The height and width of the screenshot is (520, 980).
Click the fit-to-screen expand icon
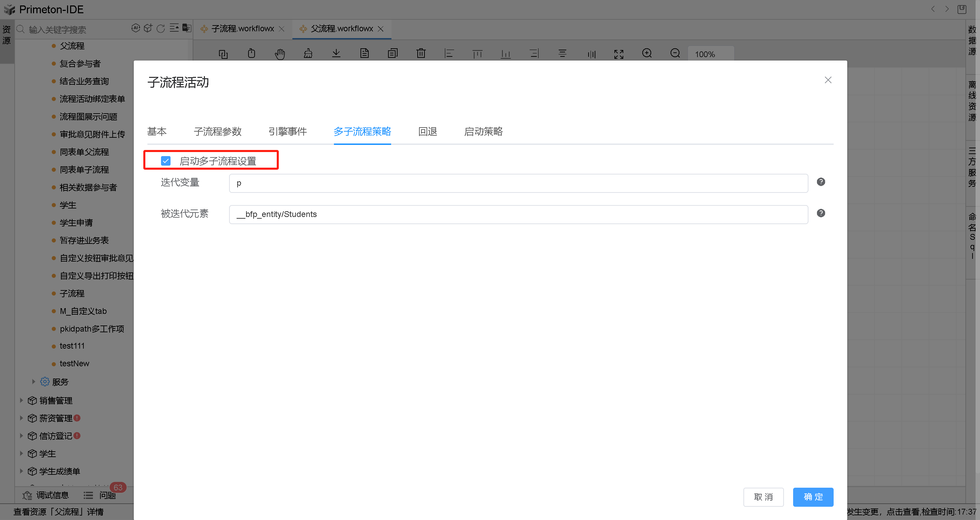tap(618, 54)
